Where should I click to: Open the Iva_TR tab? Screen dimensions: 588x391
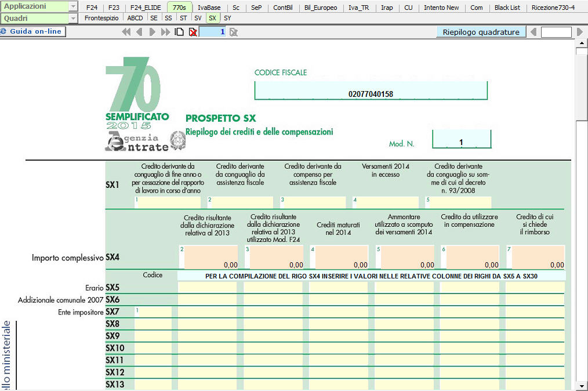click(358, 8)
